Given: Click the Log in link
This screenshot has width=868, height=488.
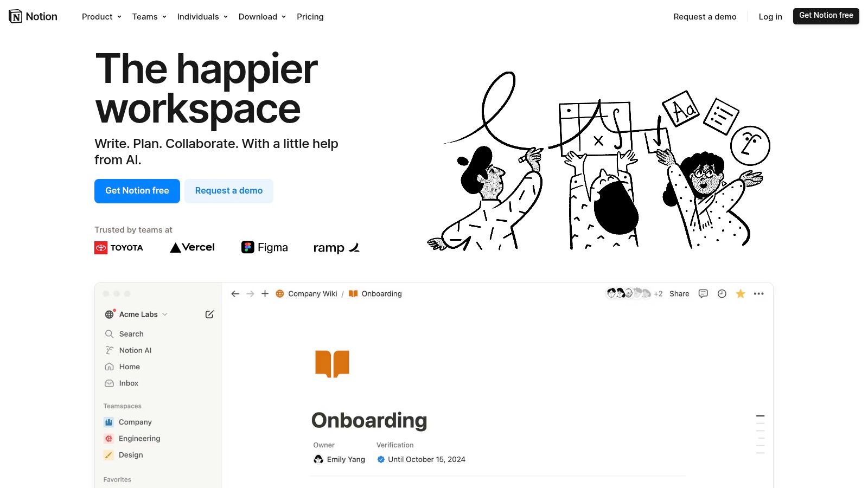Looking at the screenshot, I should click(x=770, y=17).
